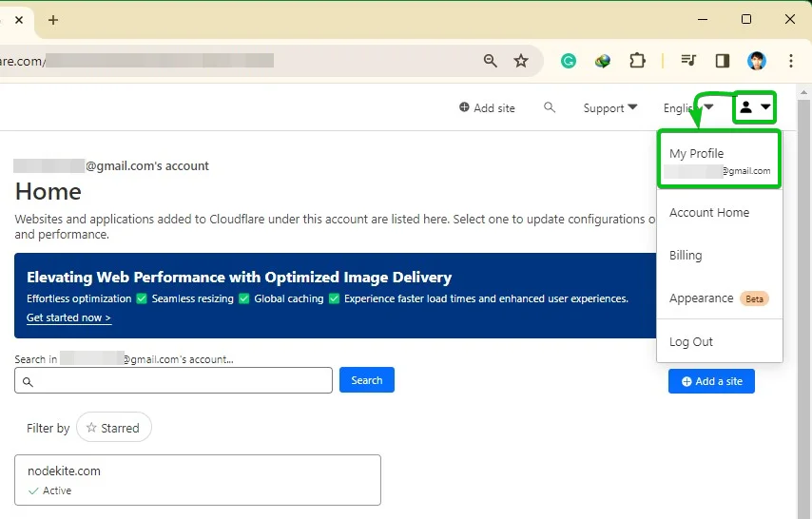Open the Chrome extensions puzzle icon
The width and height of the screenshot is (812, 519).
point(637,61)
